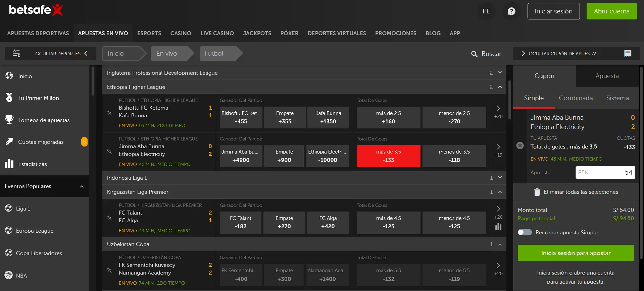This screenshot has height=291, width=644.
Task: Click the trash icon to delete selections
Action: pyautogui.click(x=537, y=192)
